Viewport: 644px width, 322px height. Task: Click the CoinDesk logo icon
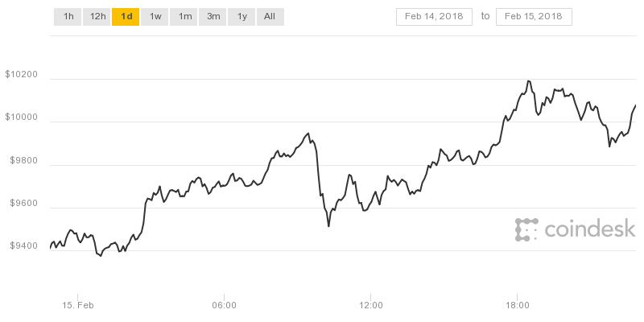pos(526,229)
